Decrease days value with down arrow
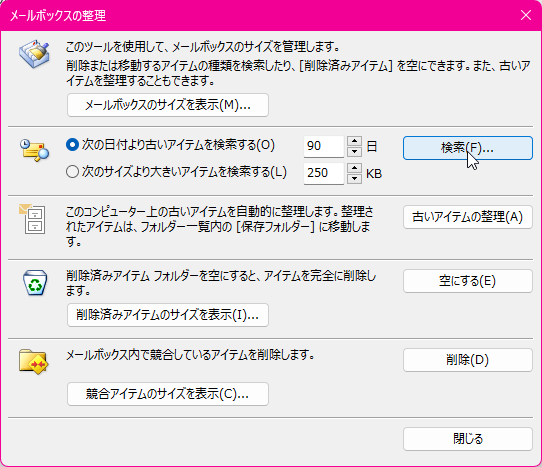Viewport: 542px width, 467px height. point(354,151)
